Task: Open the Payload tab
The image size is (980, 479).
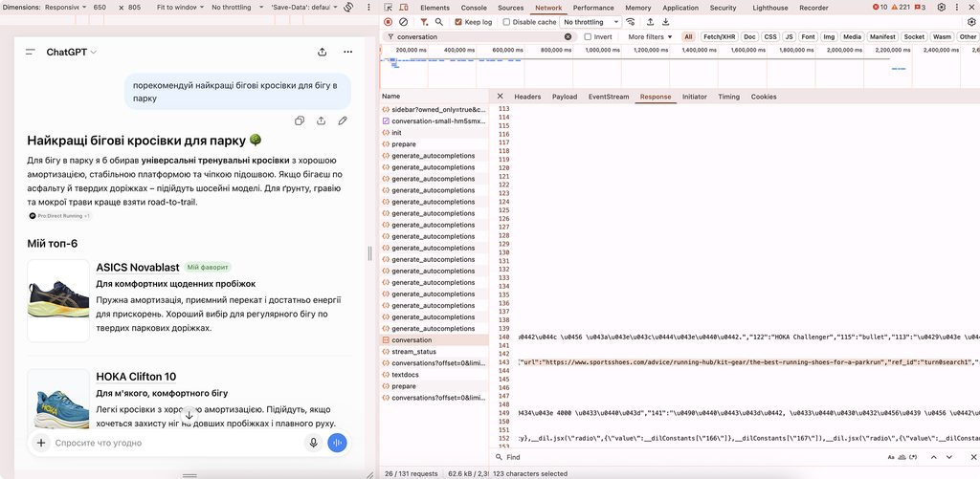Action: click(565, 97)
